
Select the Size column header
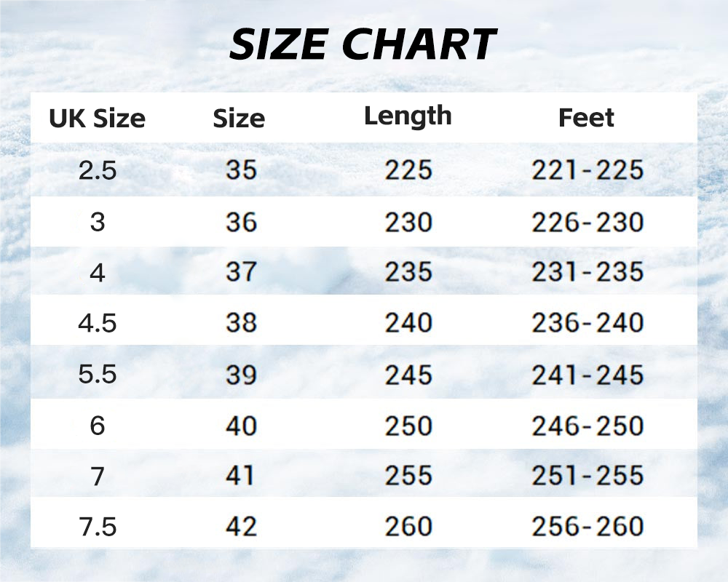pyautogui.click(x=239, y=119)
